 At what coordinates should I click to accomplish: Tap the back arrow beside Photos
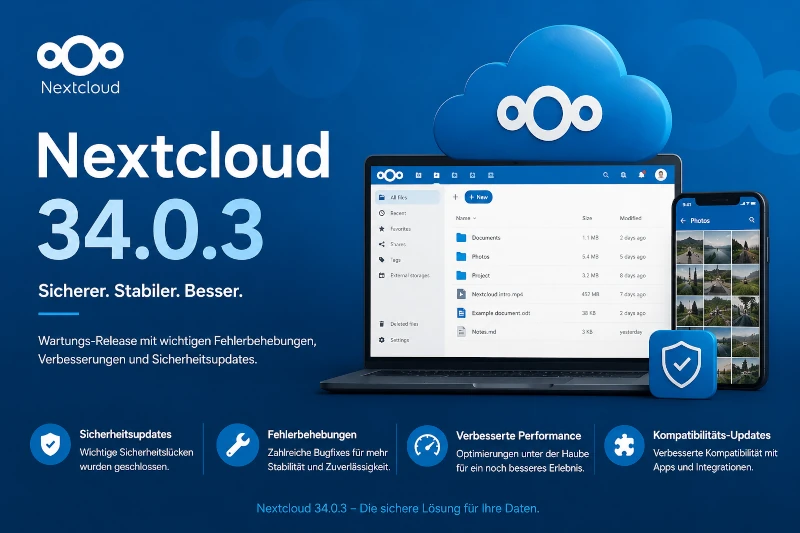click(683, 220)
